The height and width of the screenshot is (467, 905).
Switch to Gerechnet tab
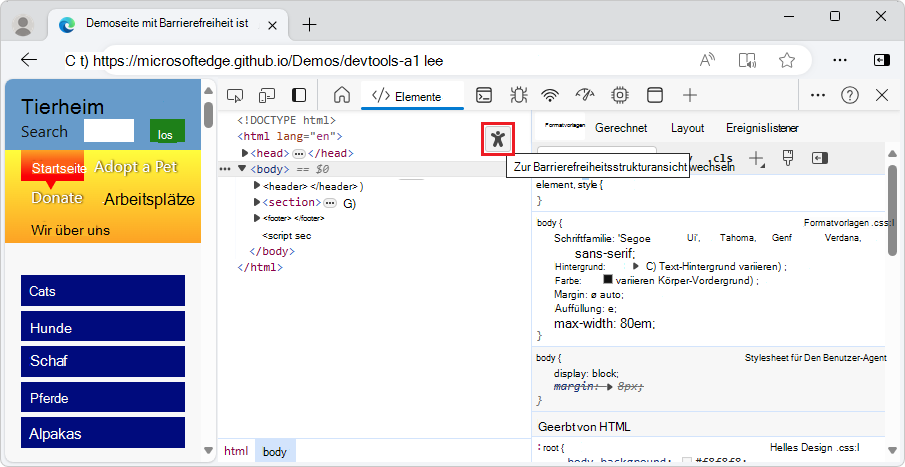pos(621,128)
